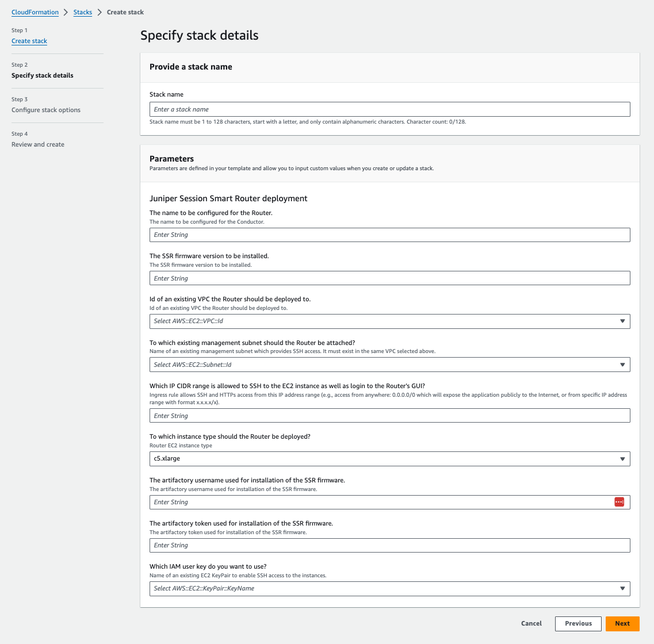Viewport: 654px width, 644px height.
Task: Click the CloudFormation breadcrumb link
Action: pyautogui.click(x=35, y=12)
